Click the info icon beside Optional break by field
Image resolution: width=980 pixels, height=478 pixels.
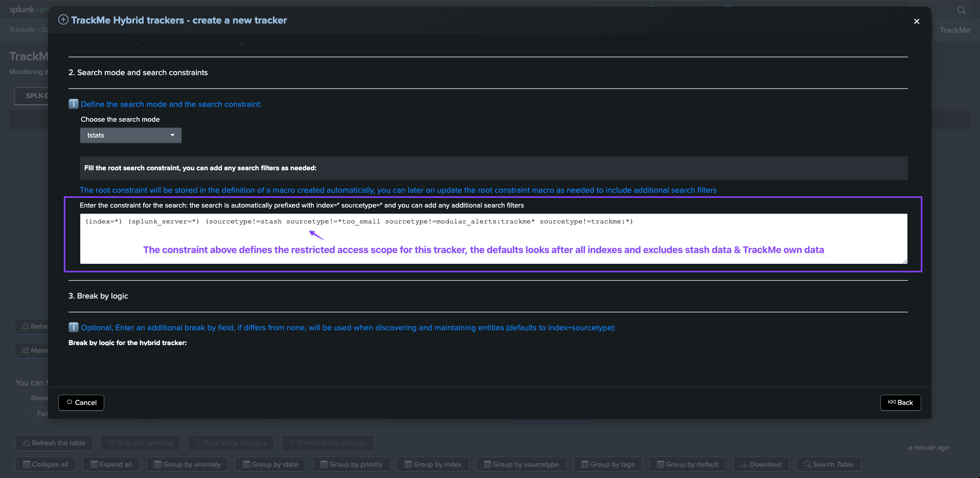pos(74,328)
